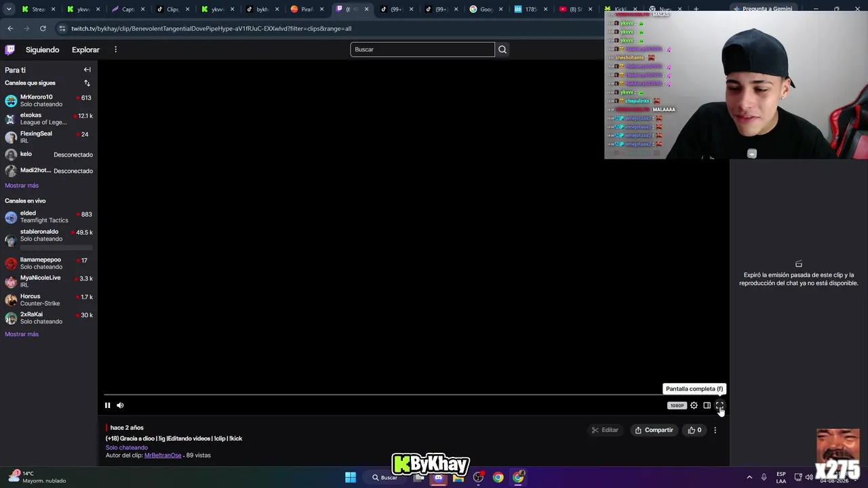Open the llamamepepoo channel avatar
The image size is (868, 488).
pos(11,263)
